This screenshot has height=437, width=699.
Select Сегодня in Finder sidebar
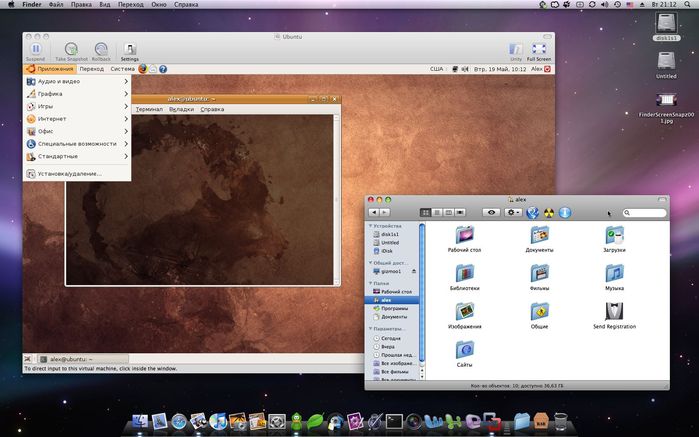[x=387, y=338]
